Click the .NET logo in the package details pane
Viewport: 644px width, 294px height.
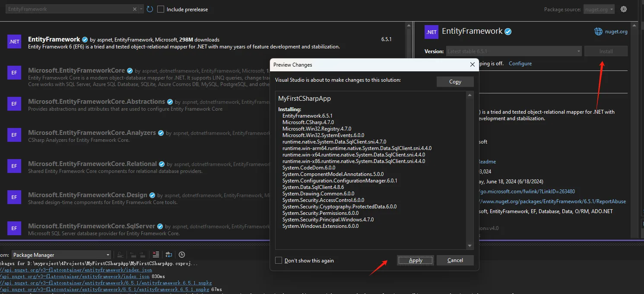(x=431, y=32)
